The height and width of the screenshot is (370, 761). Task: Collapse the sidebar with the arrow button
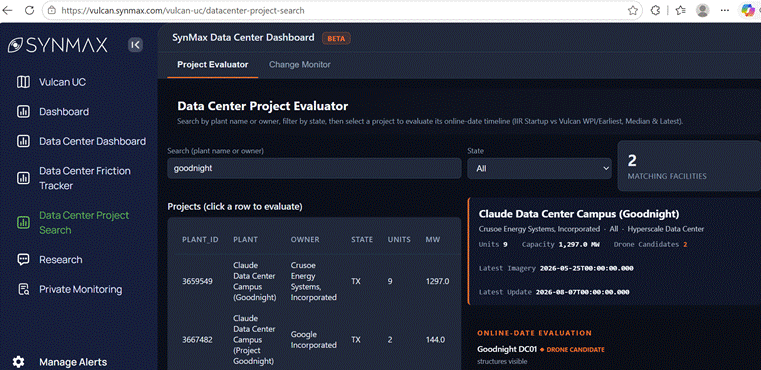point(135,45)
